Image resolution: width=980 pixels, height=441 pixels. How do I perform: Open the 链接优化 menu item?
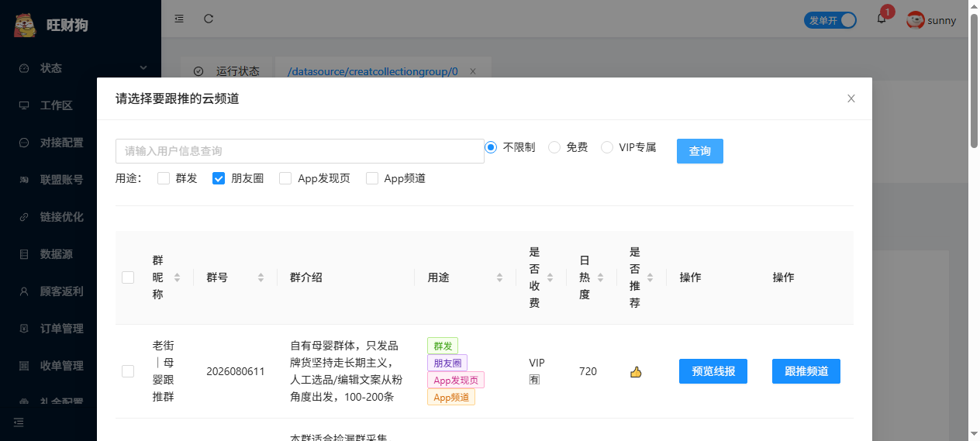[x=81, y=217]
